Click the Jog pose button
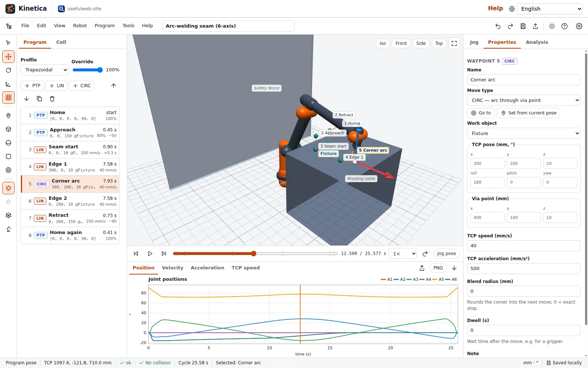Screen dimensions: 588x368 point(447,254)
